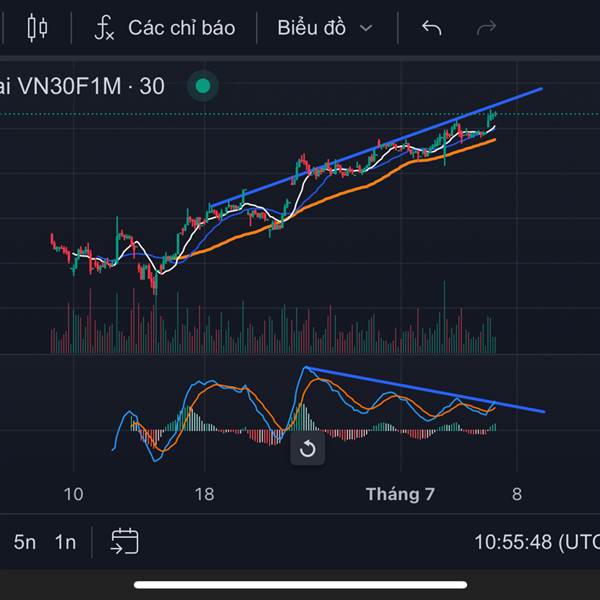This screenshot has width=600, height=600.
Task: Open Các chỉ báo indicators menu
Action: (181, 28)
